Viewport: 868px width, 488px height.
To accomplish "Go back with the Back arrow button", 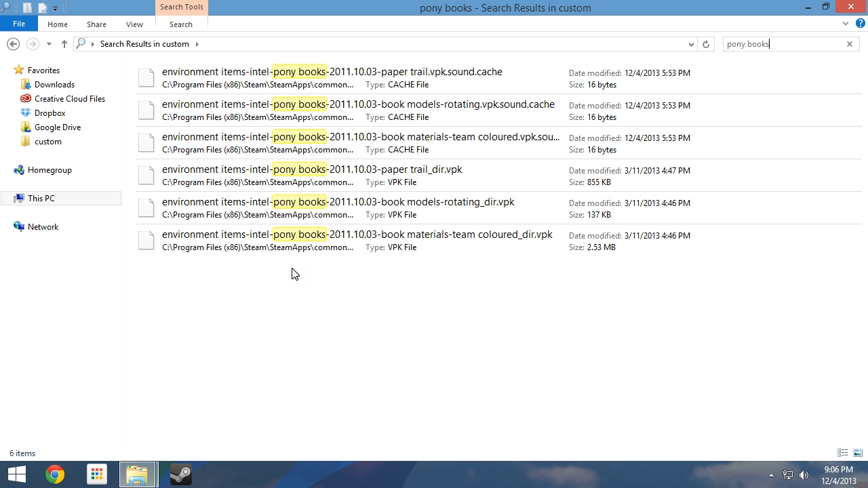I will pos(13,44).
